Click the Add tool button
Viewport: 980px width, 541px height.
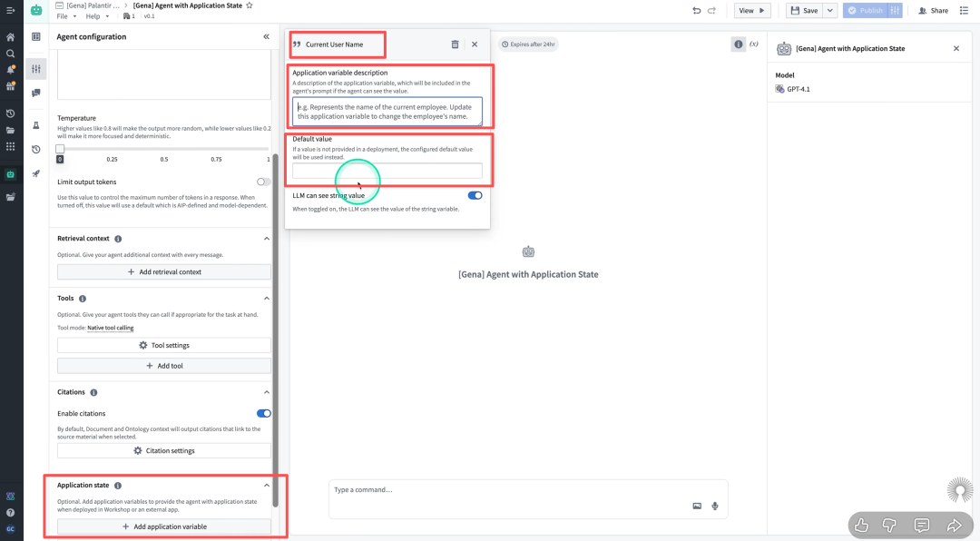[x=164, y=366]
